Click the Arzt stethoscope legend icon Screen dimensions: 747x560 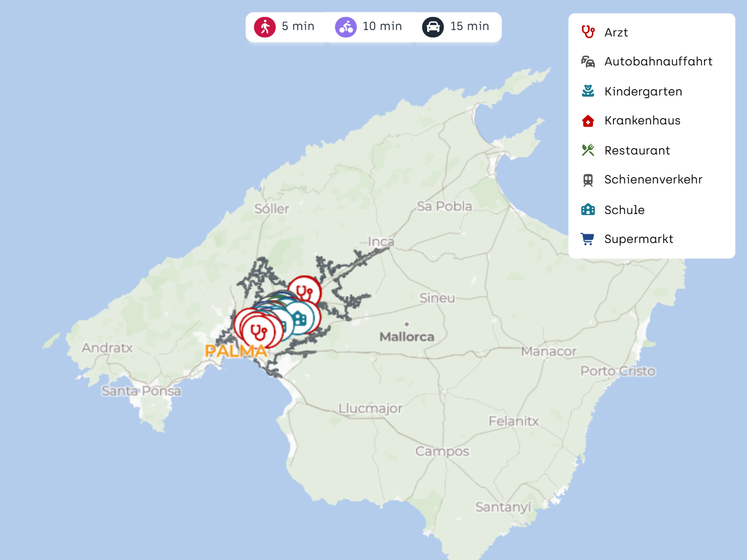(x=588, y=32)
